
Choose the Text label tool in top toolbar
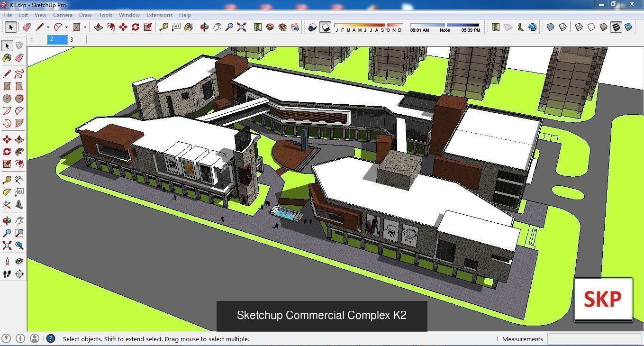coord(176,27)
